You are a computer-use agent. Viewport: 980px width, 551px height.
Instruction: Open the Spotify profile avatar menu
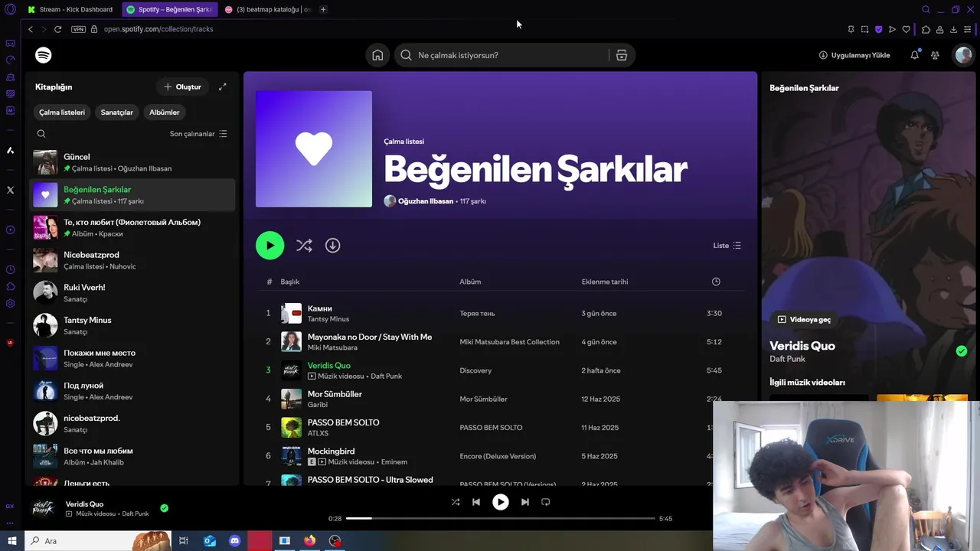click(x=963, y=55)
